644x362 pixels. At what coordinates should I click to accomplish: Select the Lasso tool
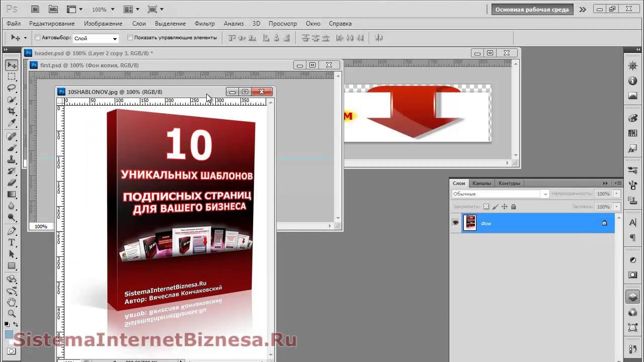coord(12,88)
